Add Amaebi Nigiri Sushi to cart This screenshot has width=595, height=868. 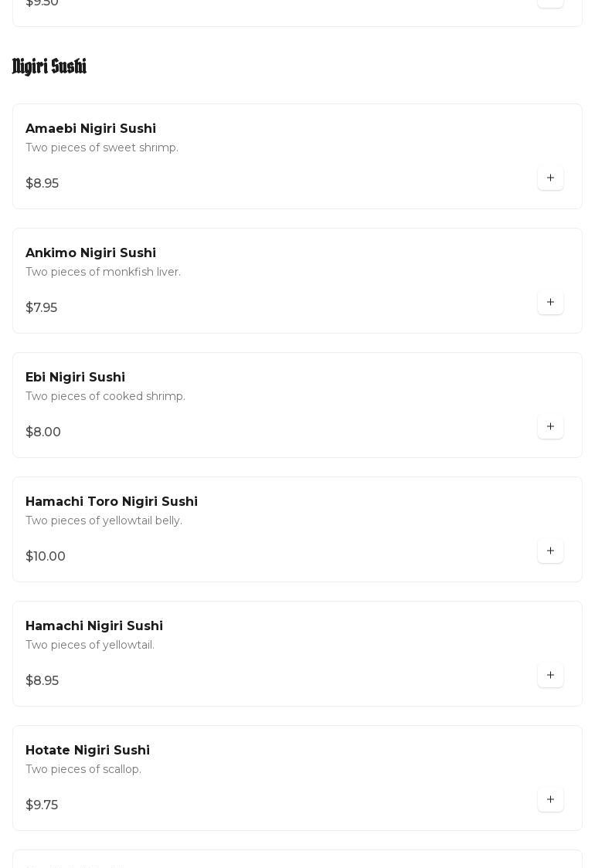click(550, 178)
